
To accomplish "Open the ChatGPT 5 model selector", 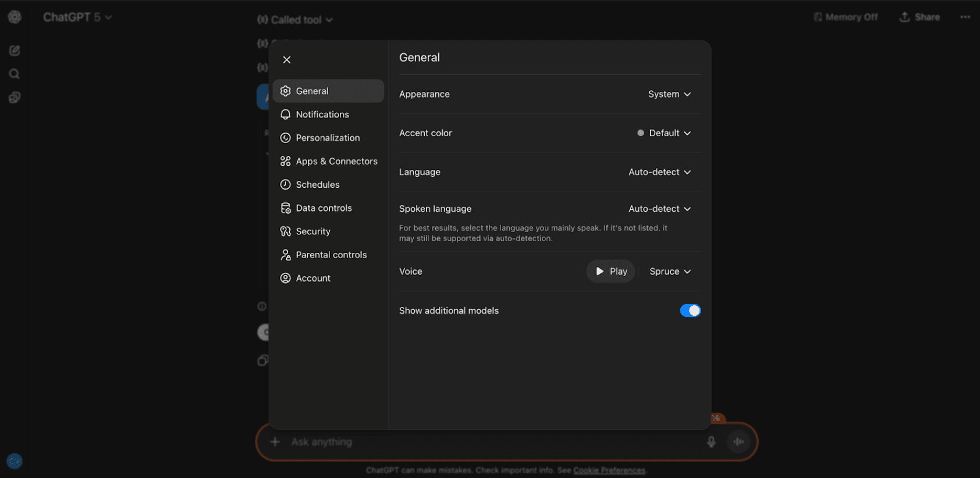I will pos(77,17).
